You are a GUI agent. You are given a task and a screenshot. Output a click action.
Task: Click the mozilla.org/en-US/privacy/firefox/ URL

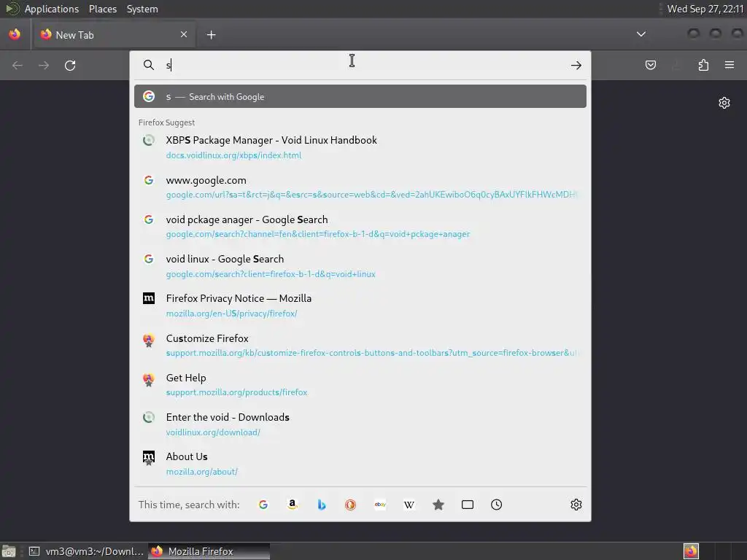pyautogui.click(x=231, y=314)
